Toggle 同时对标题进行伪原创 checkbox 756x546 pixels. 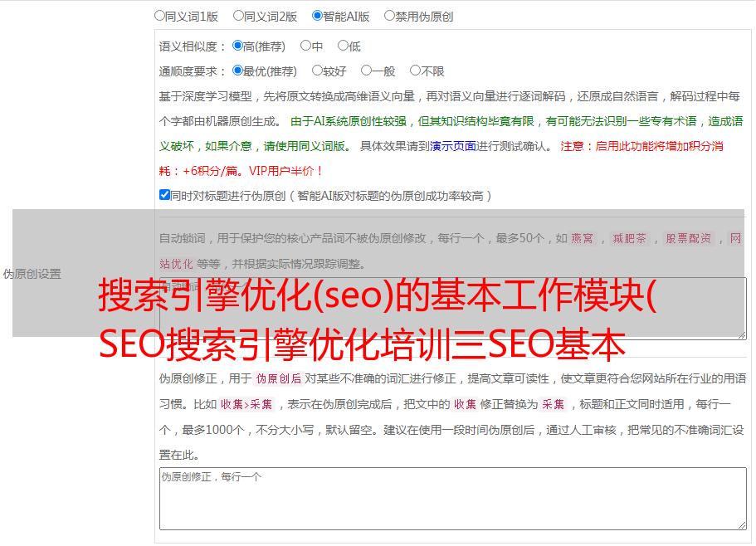click(164, 195)
